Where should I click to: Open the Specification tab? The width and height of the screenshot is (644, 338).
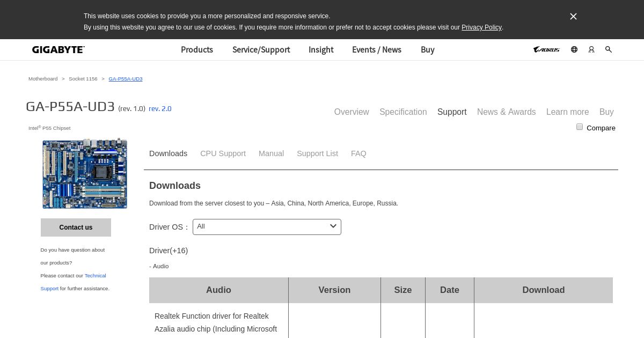(x=403, y=112)
